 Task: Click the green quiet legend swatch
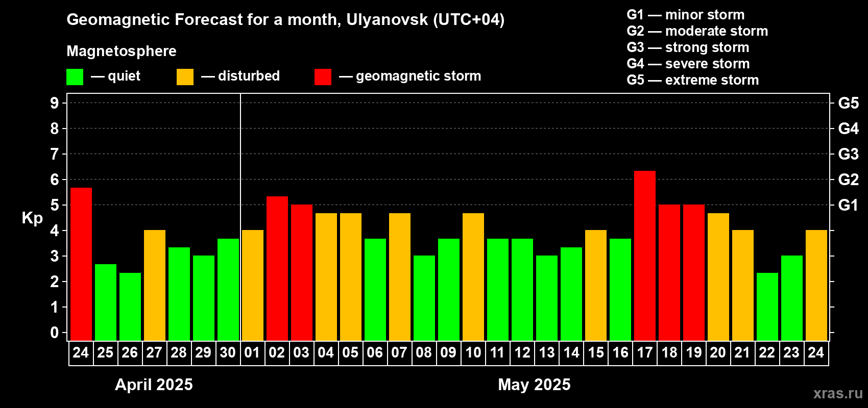point(75,77)
